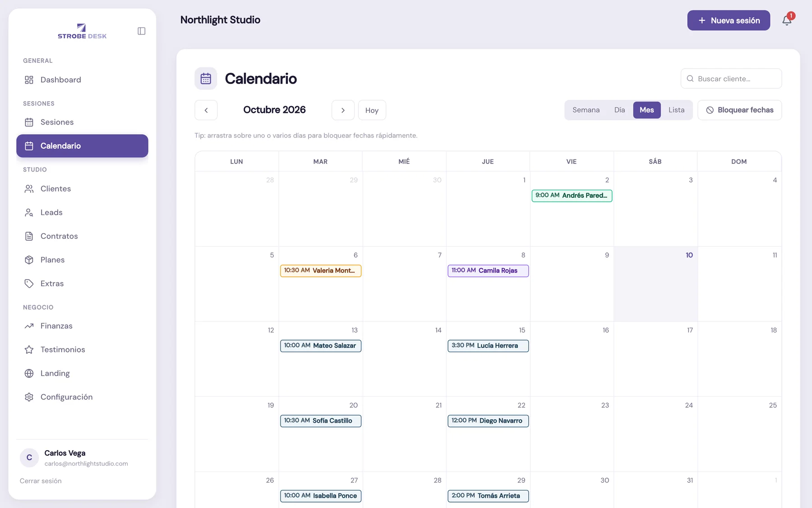Click the Planes box icon
The image size is (812, 508).
29,260
